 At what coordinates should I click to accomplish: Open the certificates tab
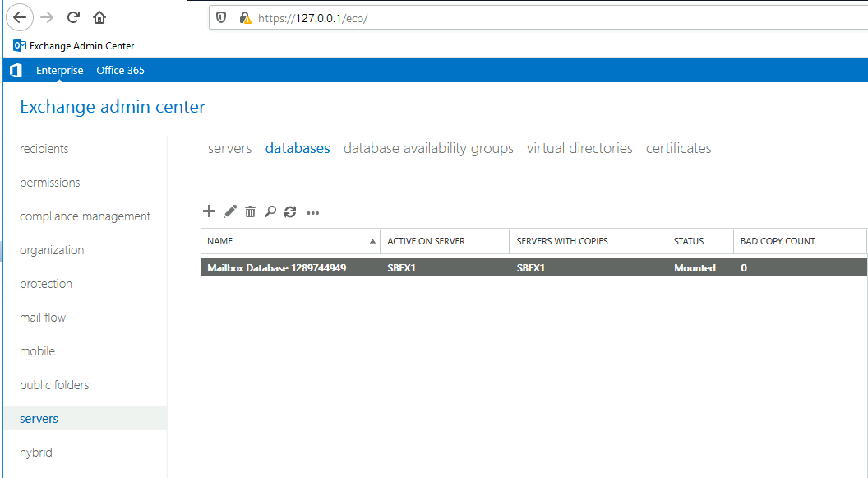click(679, 148)
